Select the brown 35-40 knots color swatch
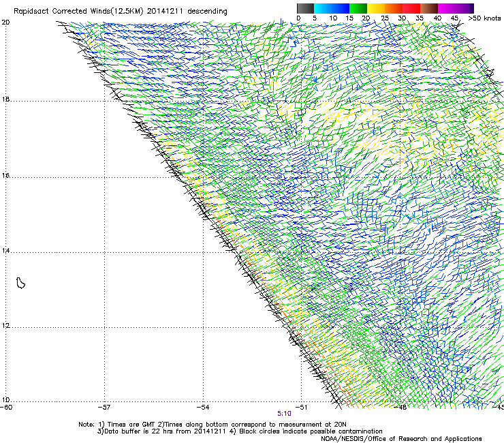This screenshot has width=504, height=443. tap(429, 8)
